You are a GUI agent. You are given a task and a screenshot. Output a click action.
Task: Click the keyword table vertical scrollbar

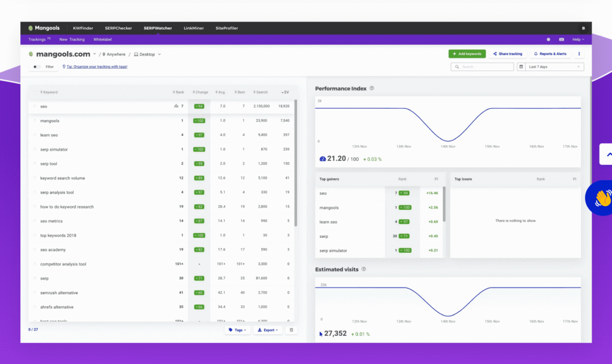(296, 163)
